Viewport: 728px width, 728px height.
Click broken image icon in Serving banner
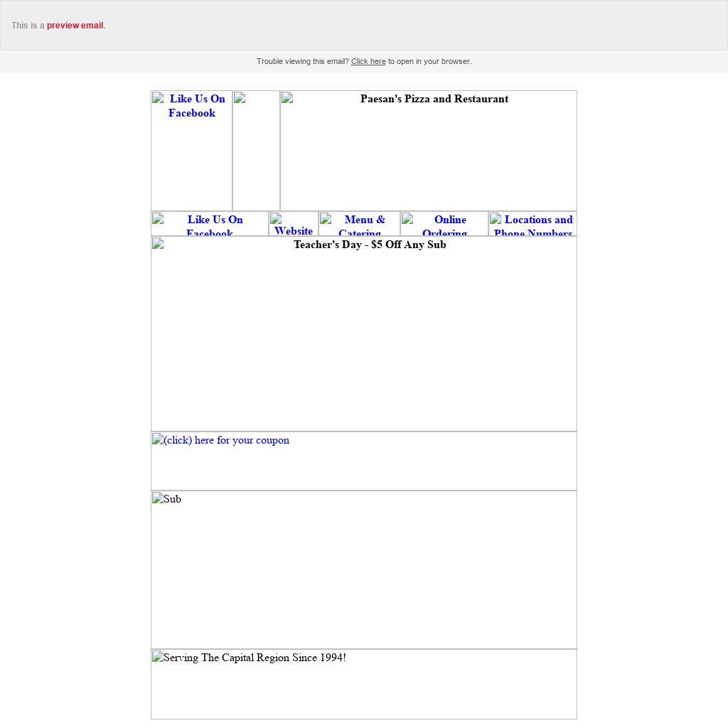coord(158,658)
